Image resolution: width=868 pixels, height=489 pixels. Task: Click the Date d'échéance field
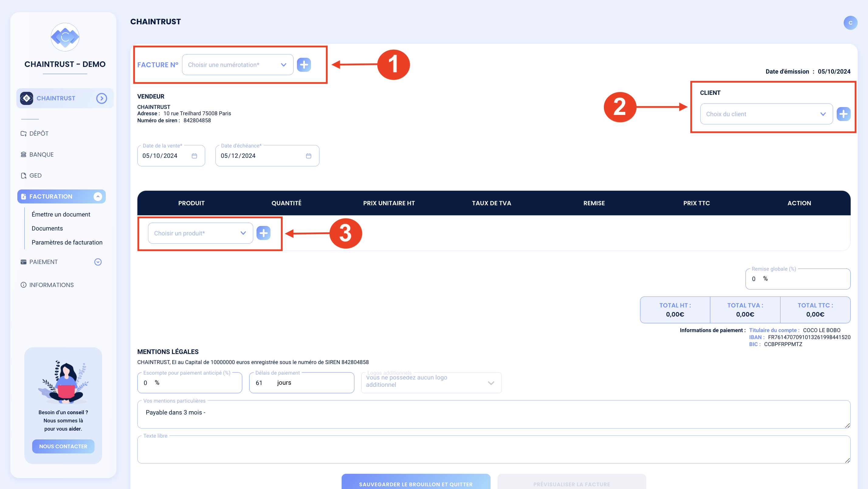point(267,156)
